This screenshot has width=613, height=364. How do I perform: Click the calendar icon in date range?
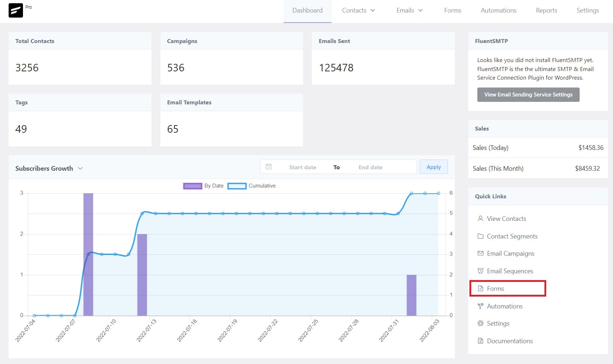[x=268, y=167]
